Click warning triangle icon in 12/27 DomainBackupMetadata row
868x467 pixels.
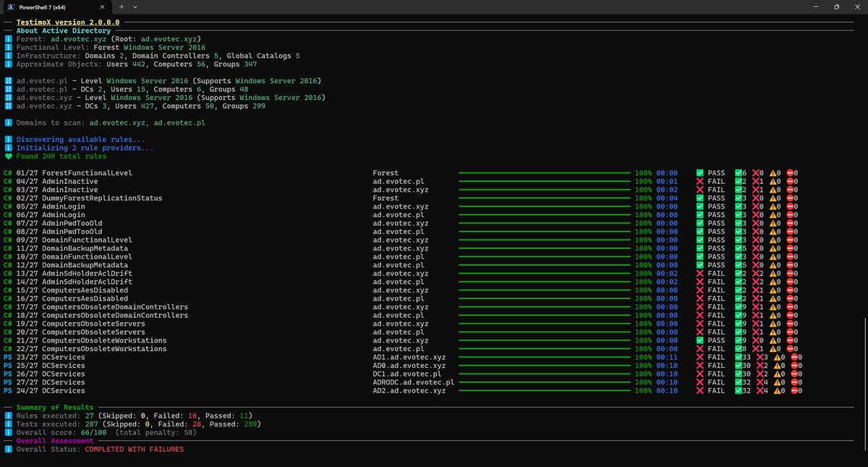pyautogui.click(x=775, y=265)
